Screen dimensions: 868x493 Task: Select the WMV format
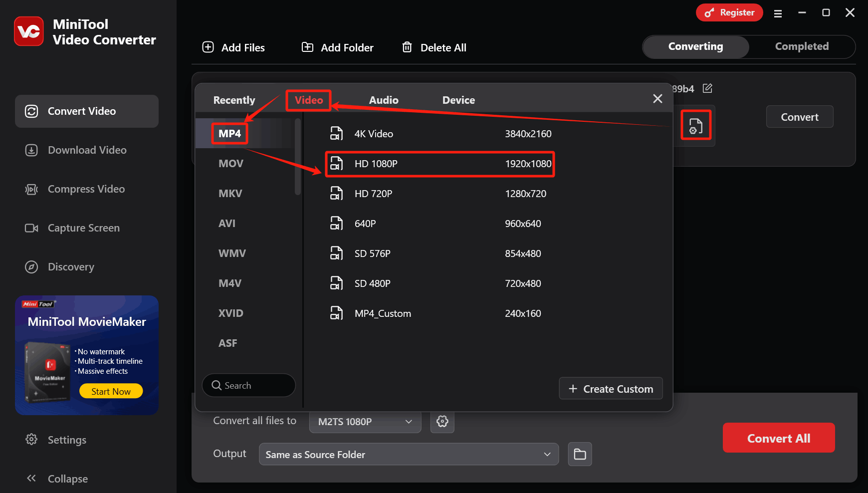[x=232, y=253]
